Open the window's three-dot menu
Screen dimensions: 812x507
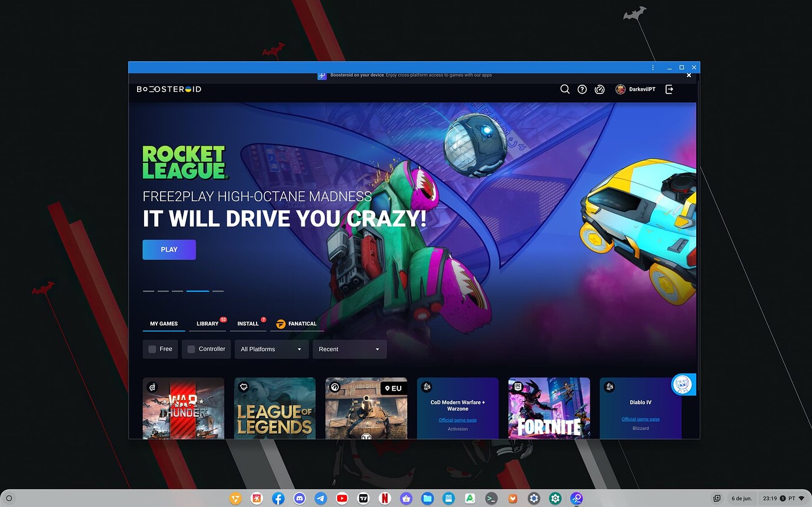[x=653, y=68]
